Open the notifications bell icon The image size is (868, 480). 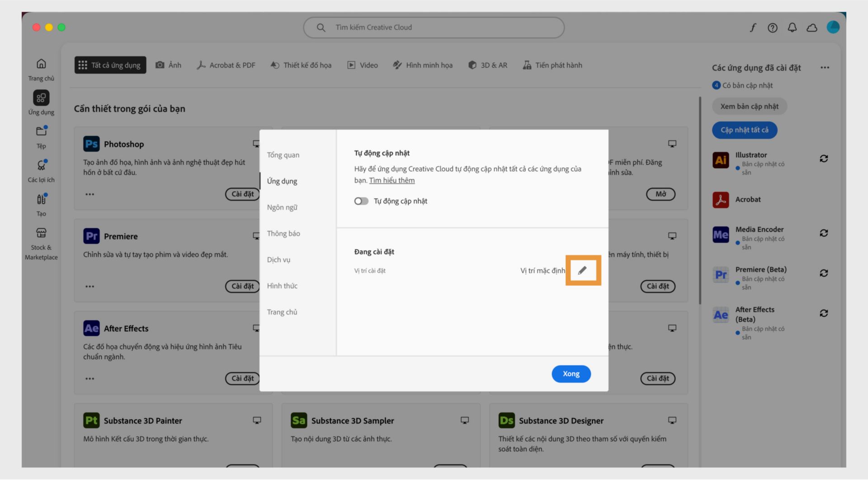792,28
